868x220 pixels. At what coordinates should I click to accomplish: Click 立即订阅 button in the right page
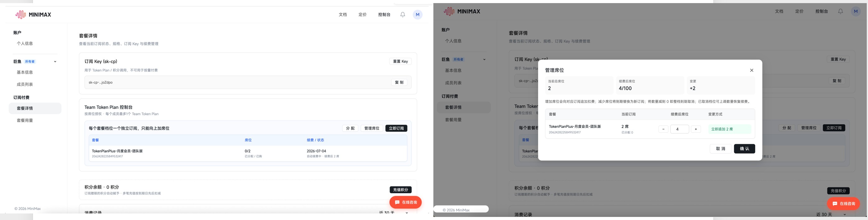(x=834, y=128)
